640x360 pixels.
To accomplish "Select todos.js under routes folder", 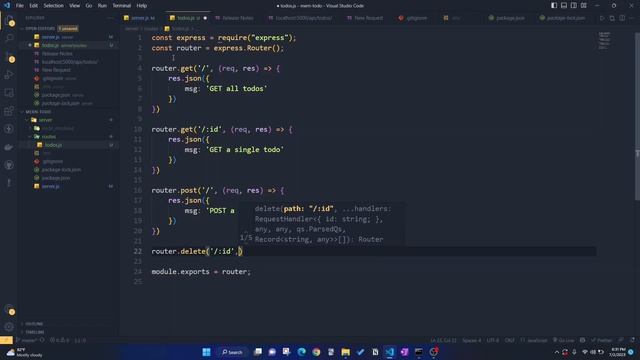I will (53, 145).
